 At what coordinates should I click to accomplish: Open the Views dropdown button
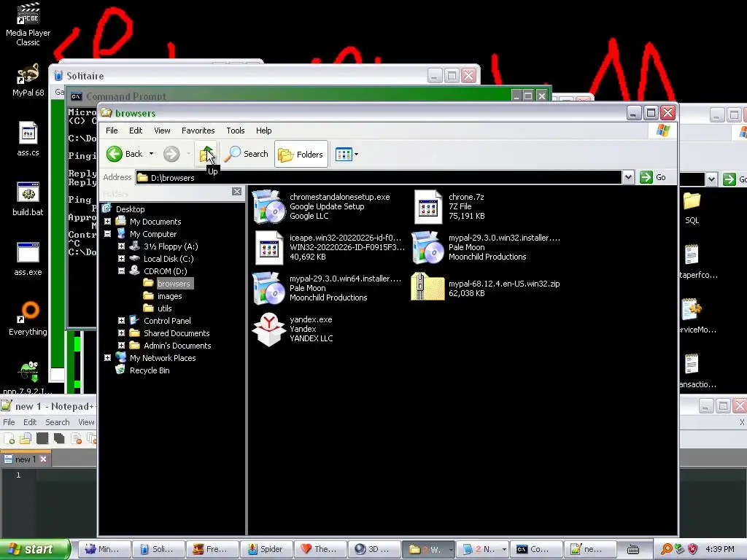point(347,154)
